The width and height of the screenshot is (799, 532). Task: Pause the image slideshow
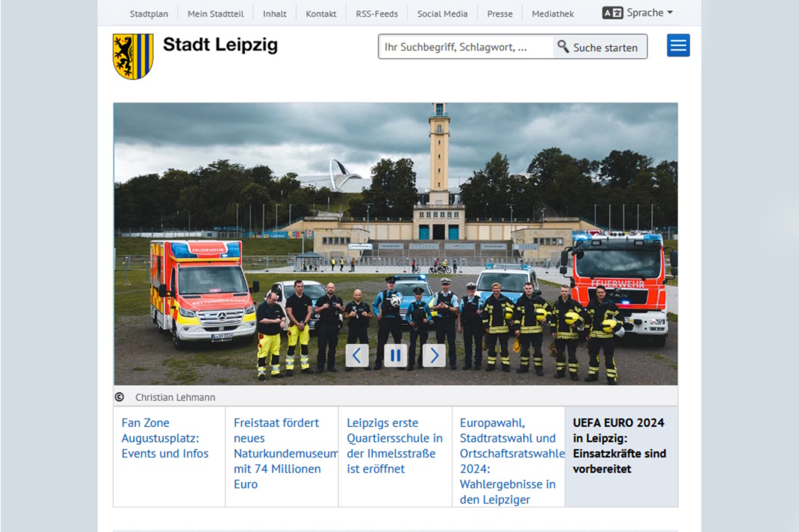click(395, 355)
